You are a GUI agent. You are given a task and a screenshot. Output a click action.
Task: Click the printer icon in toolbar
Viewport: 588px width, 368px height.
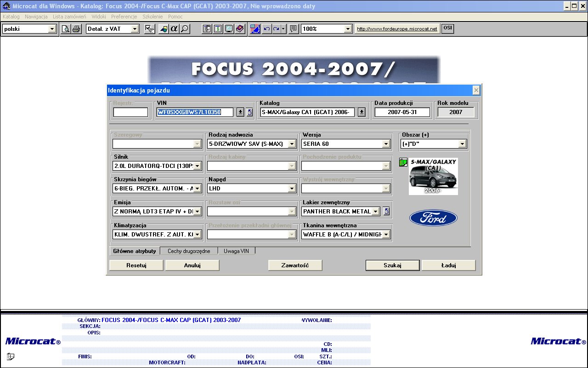pyautogui.click(x=76, y=29)
